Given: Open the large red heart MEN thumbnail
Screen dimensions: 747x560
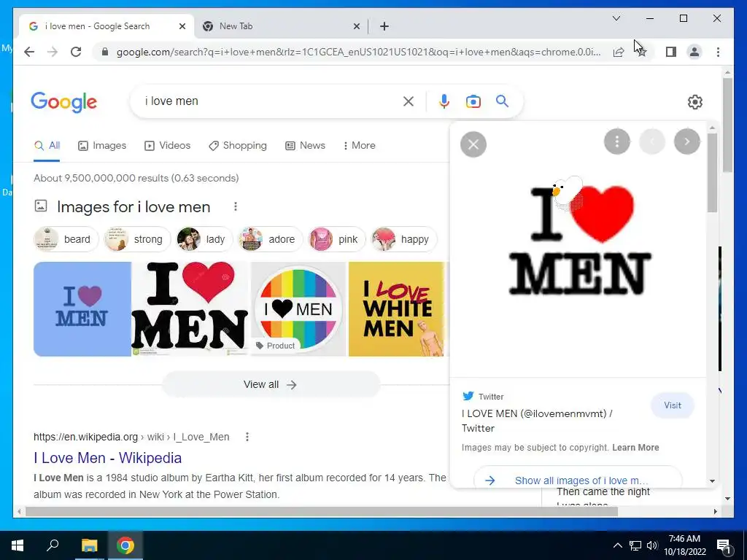Looking at the screenshot, I should pos(190,309).
